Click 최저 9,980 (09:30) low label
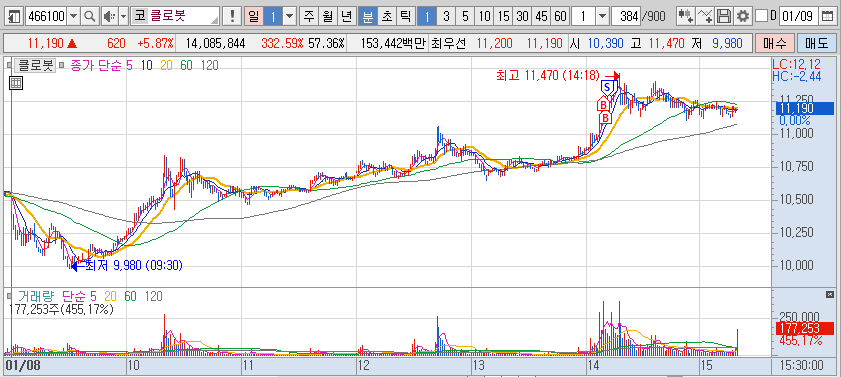The image size is (841, 377). point(134,265)
